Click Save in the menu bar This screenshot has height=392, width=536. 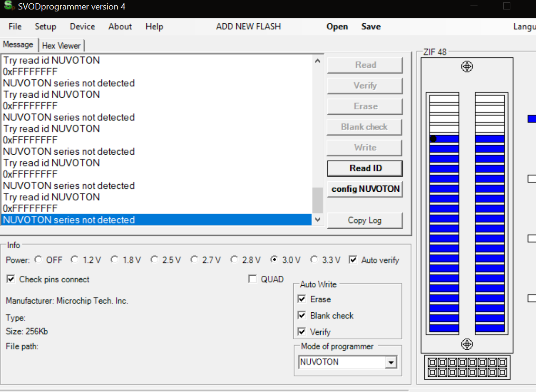[371, 26]
